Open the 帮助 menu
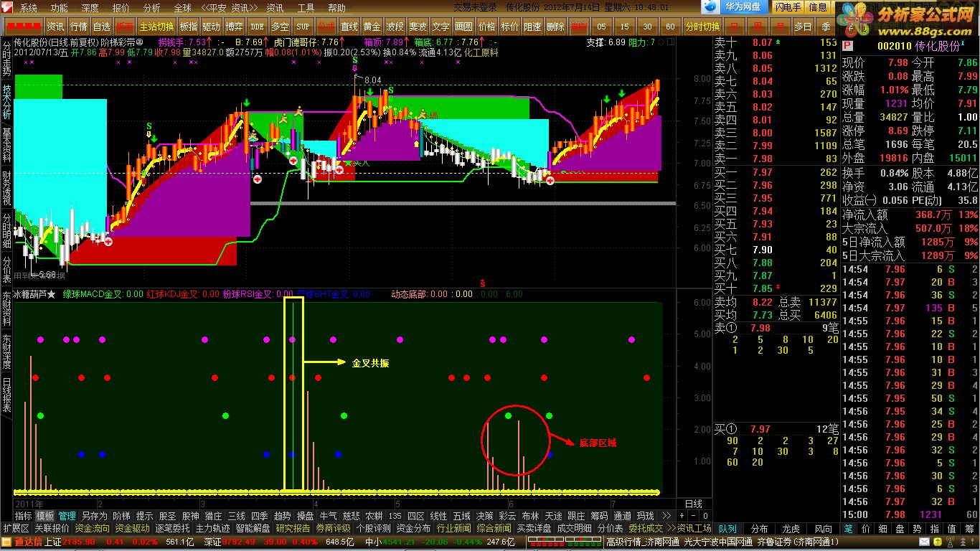 pos(336,8)
